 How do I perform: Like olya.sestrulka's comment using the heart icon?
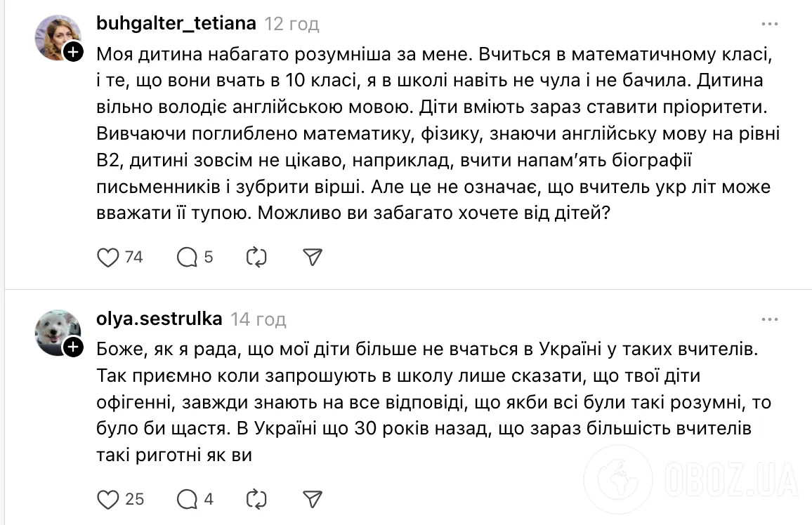(108, 500)
